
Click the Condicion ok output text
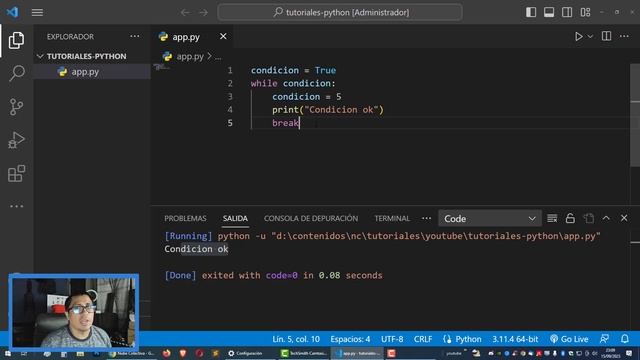pyautogui.click(x=196, y=249)
